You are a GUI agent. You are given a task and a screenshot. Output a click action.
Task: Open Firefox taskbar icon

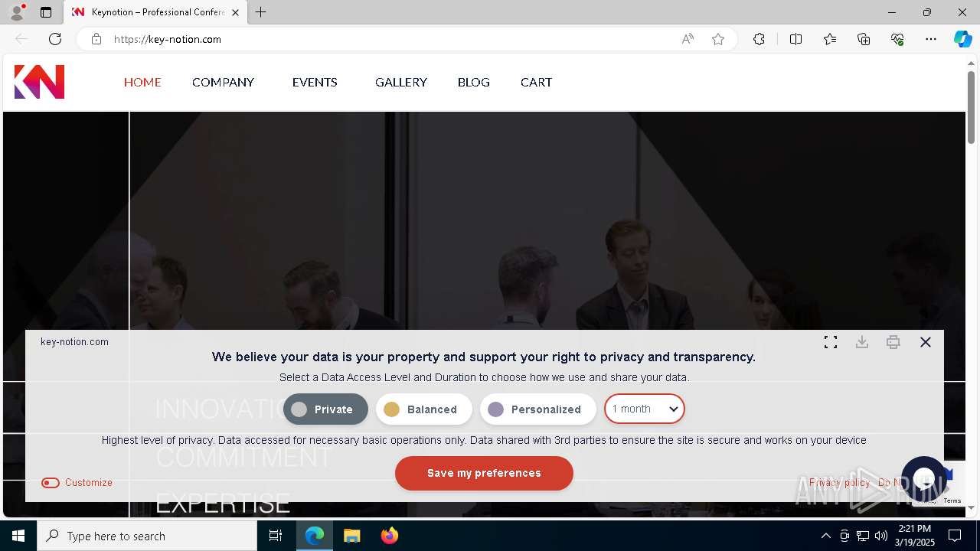click(x=389, y=536)
